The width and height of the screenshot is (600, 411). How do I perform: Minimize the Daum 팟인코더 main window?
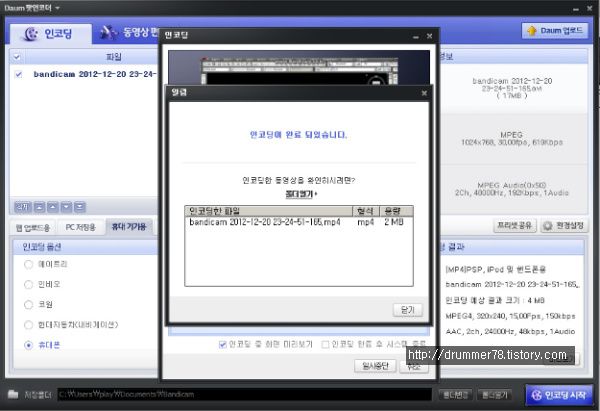click(x=576, y=8)
